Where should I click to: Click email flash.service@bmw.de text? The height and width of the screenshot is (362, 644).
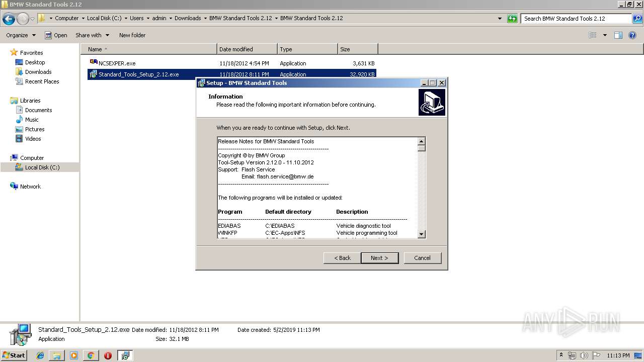[x=285, y=176]
